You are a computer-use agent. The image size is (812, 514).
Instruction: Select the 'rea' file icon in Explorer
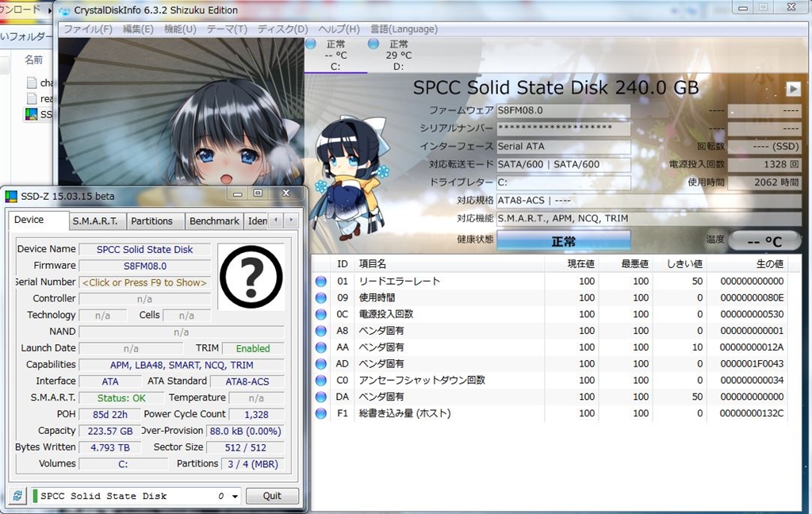point(32,98)
